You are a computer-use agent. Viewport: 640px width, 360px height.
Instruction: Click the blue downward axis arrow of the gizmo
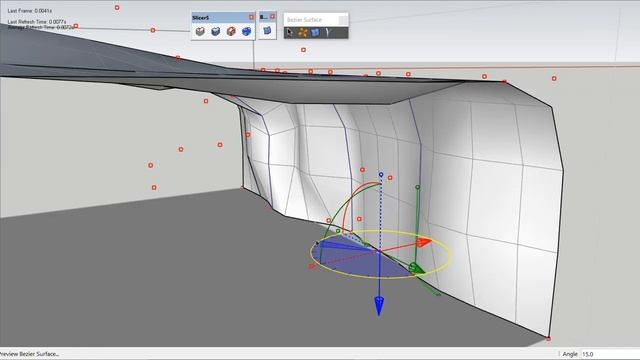[x=379, y=306]
